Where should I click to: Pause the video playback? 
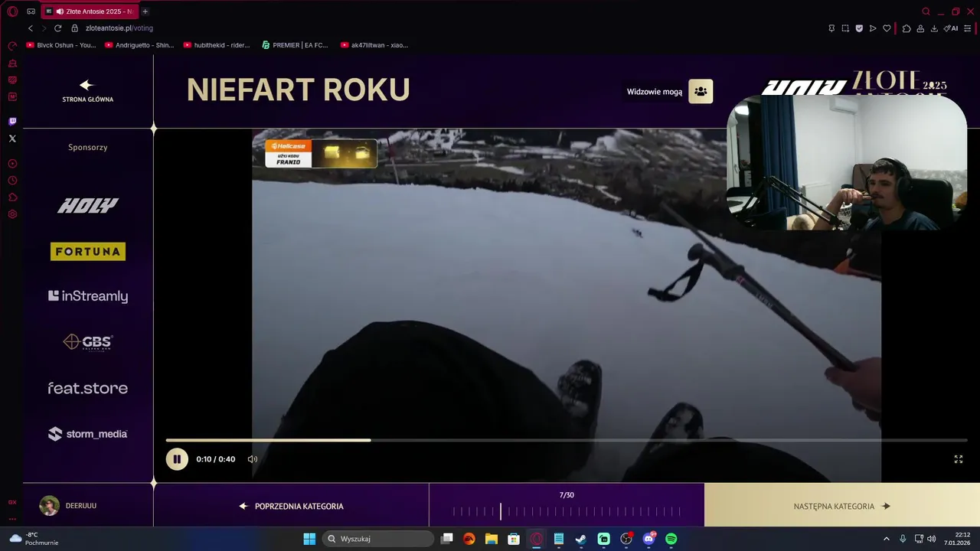pos(177,459)
